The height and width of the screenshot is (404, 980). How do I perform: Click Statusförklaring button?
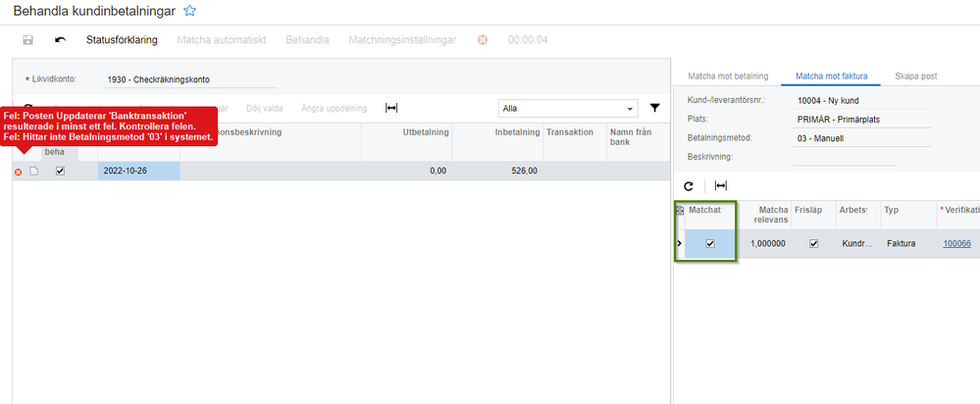tap(122, 40)
